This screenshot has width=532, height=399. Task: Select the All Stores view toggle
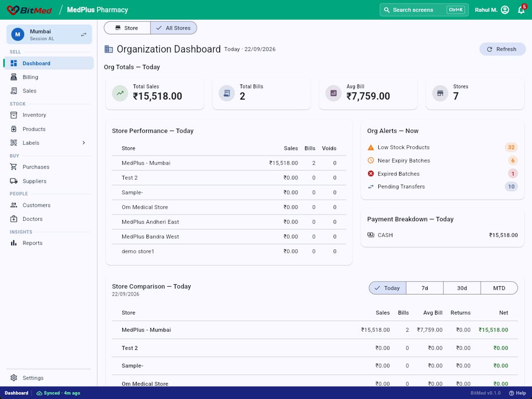174,28
